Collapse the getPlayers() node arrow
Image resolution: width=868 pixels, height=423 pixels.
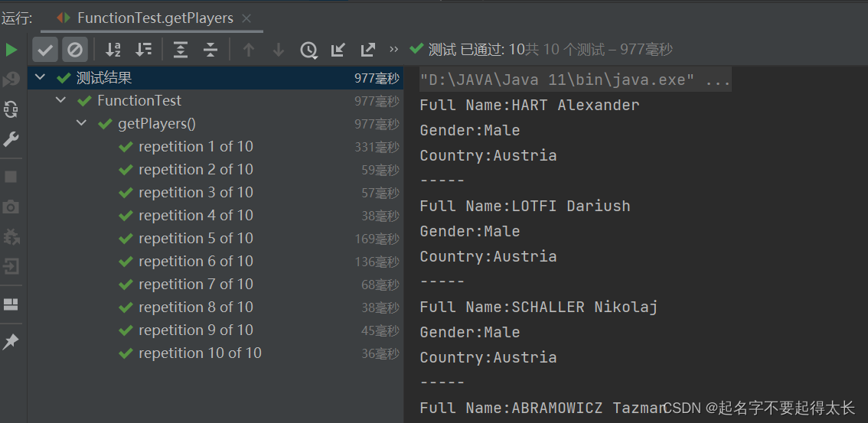(x=81, y=123)
